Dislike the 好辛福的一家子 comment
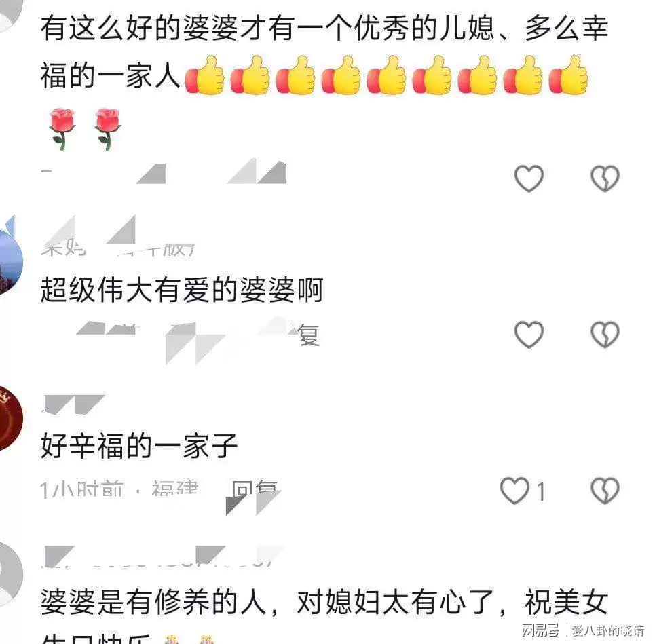 (x=605, y=490)
